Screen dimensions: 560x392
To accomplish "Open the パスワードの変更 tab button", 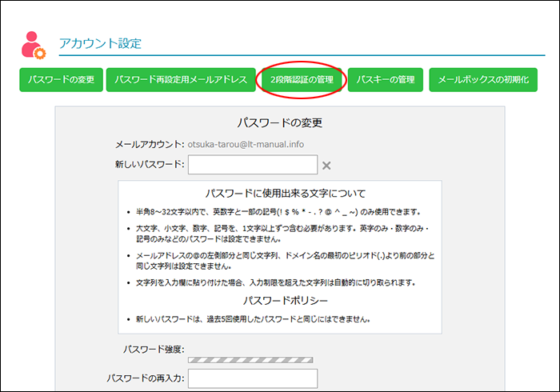I will pos(61,80).
